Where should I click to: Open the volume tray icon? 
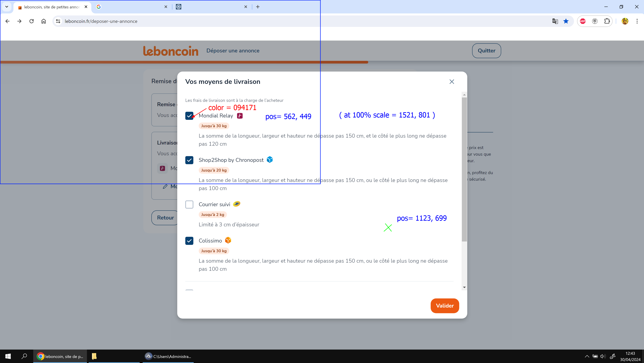click(x=603, y=356)
